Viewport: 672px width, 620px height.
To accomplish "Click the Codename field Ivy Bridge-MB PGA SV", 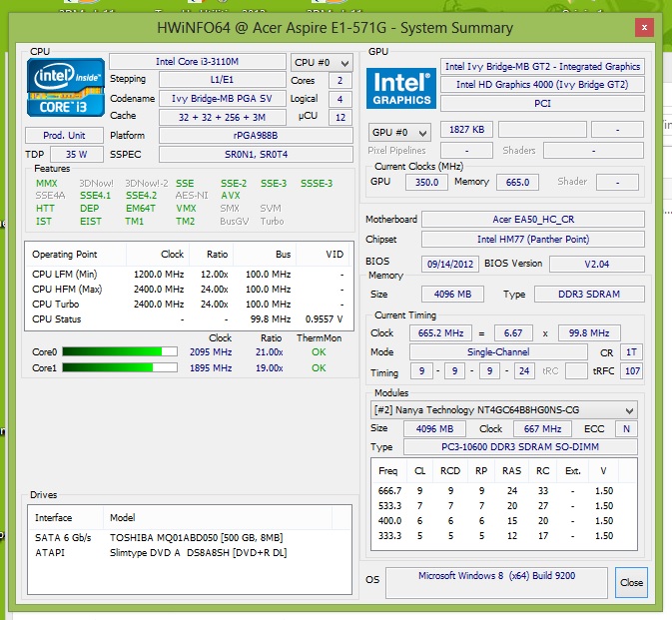I will point(222,99).
